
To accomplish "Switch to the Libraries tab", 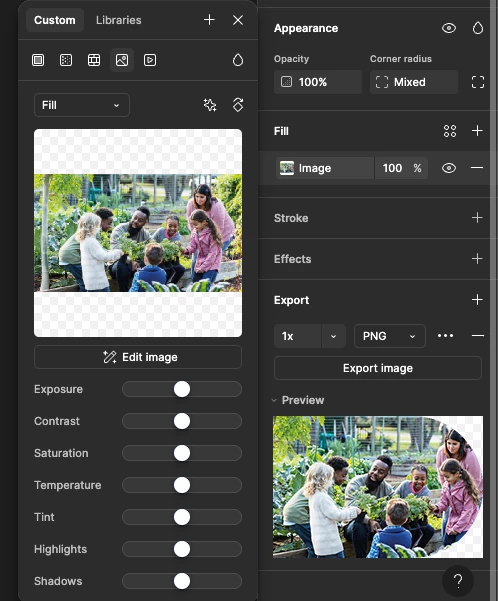I will click(118, 20).
